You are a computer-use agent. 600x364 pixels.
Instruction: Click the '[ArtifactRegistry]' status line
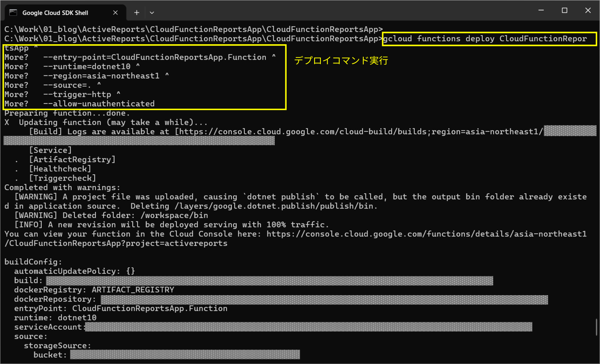[x=72, y=159]
